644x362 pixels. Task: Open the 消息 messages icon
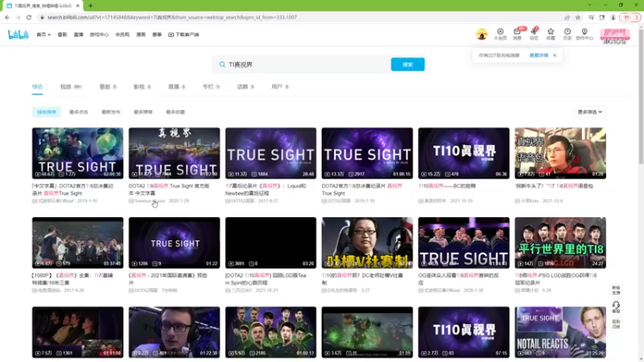[517, 34]
